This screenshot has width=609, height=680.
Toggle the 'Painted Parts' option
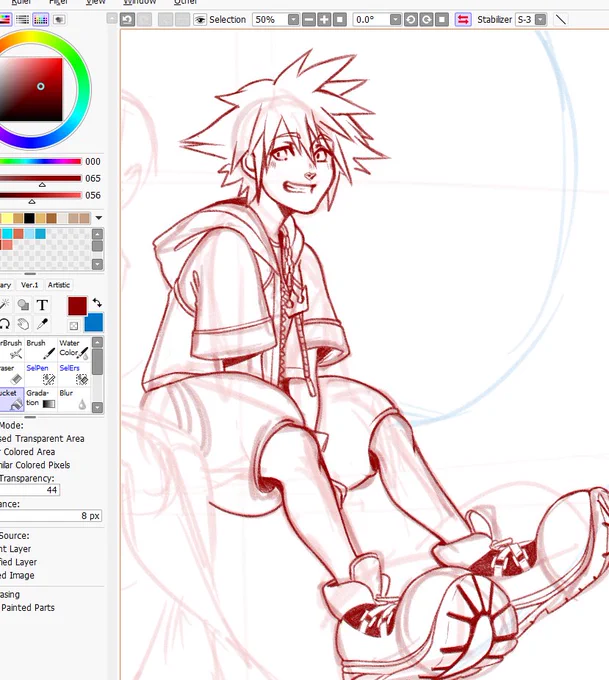[28, 608]
